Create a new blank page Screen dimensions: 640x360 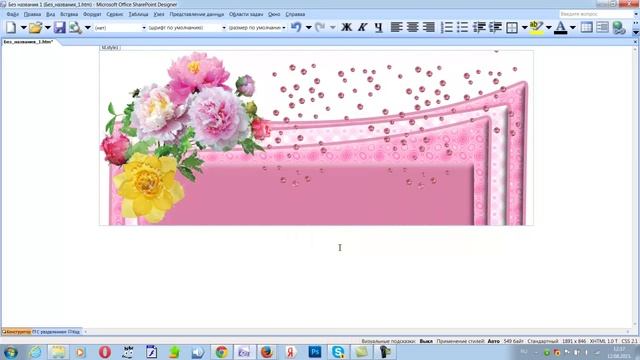coord(11,28)
